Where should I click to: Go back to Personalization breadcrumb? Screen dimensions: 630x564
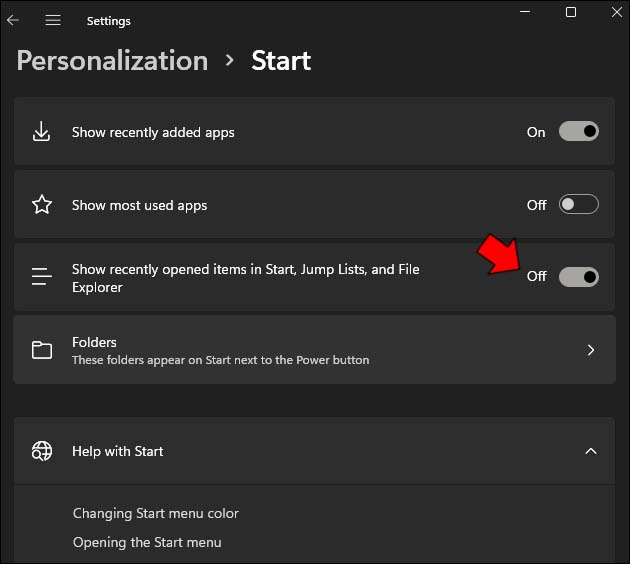pyautogui.click(x=112, y=60)
